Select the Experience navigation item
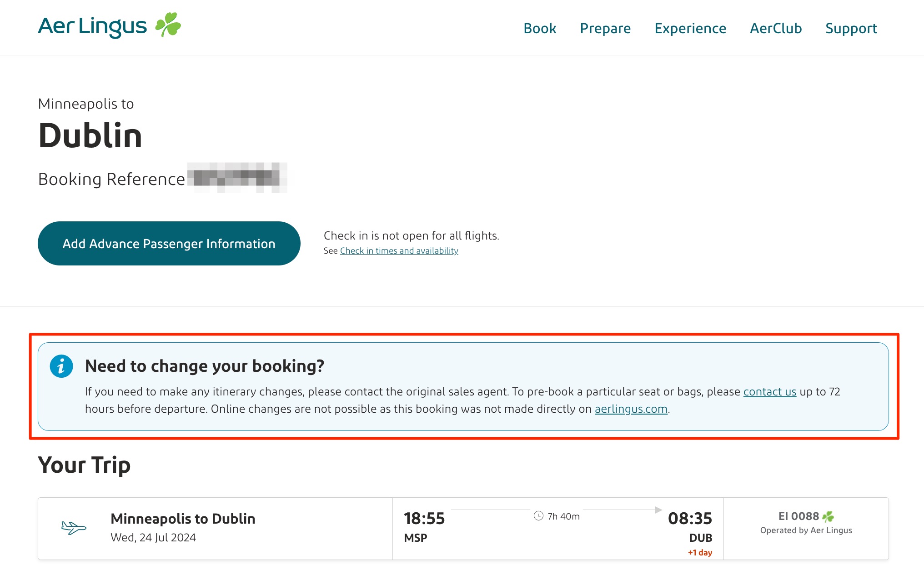 690,28
